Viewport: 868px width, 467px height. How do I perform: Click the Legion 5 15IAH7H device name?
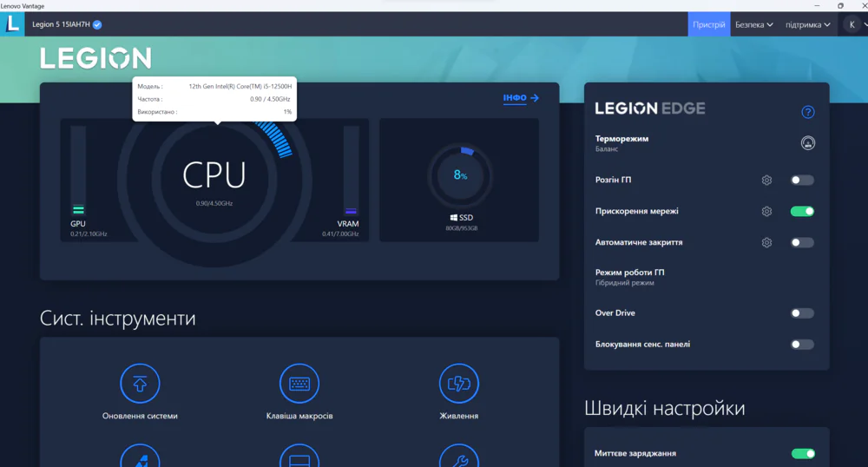click(61, 24)
